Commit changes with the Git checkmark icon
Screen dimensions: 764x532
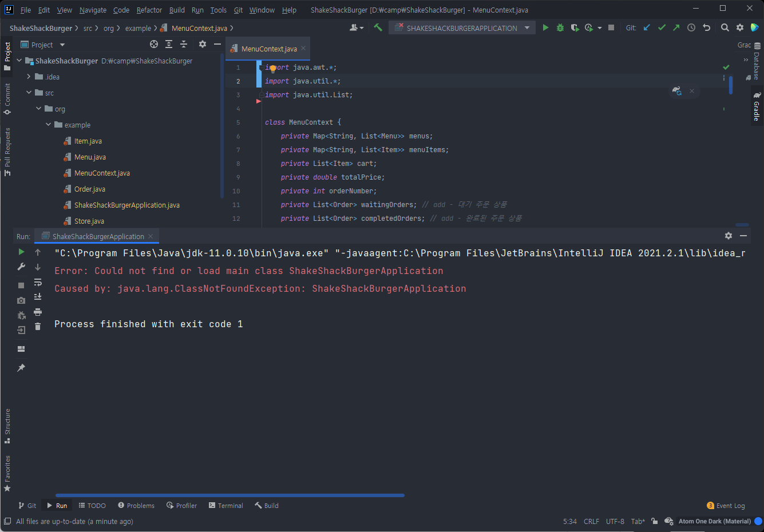pyautogui.click(x=662, y=27)
